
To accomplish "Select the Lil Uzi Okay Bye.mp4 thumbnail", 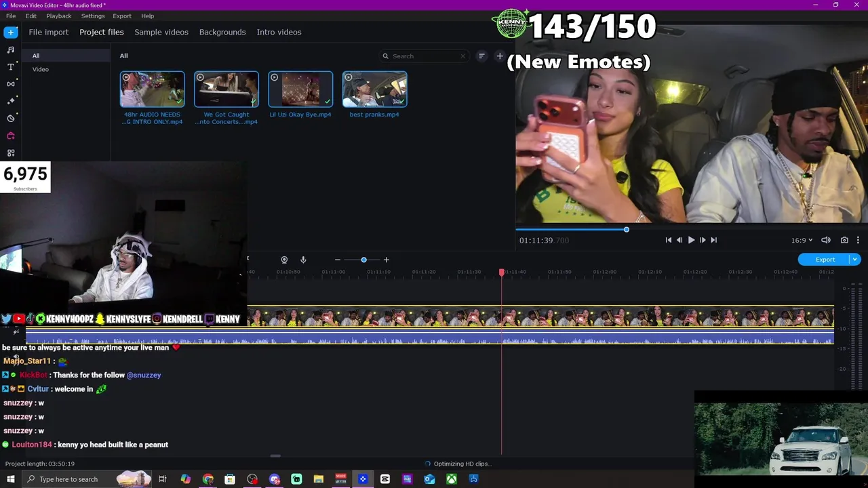I will click(300, 89).
